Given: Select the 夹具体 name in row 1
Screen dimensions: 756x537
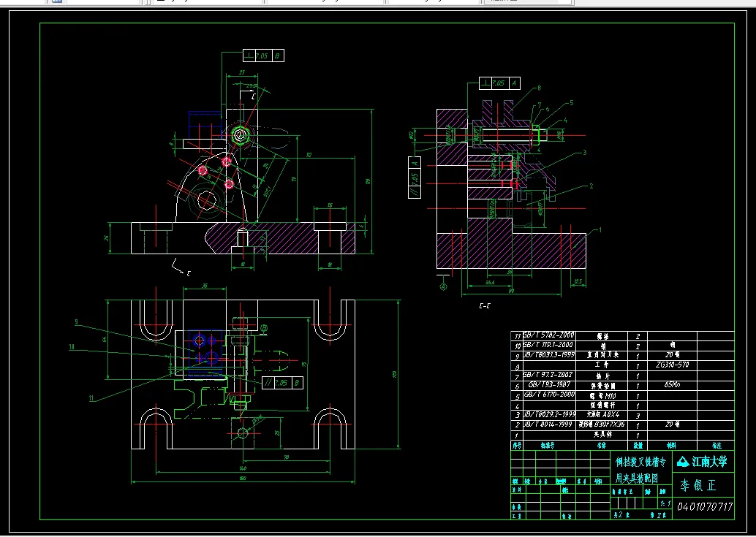Looking at the screenshot, I should pyautogui.click(x=602, y=435).
